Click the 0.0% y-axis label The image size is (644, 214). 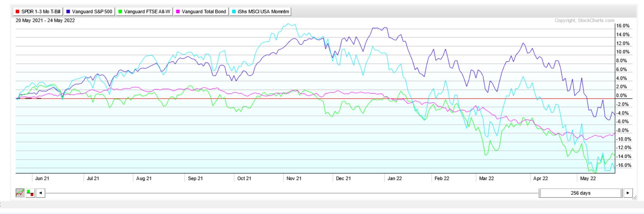(622, 96)
